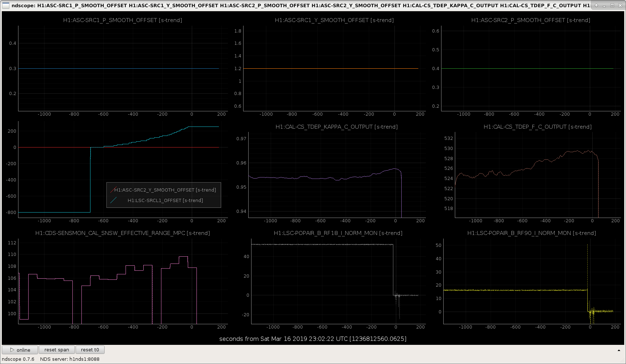Start live mode with the online button
The height and width of the screenshot is (364, 626).
click(x=20, y=350)
